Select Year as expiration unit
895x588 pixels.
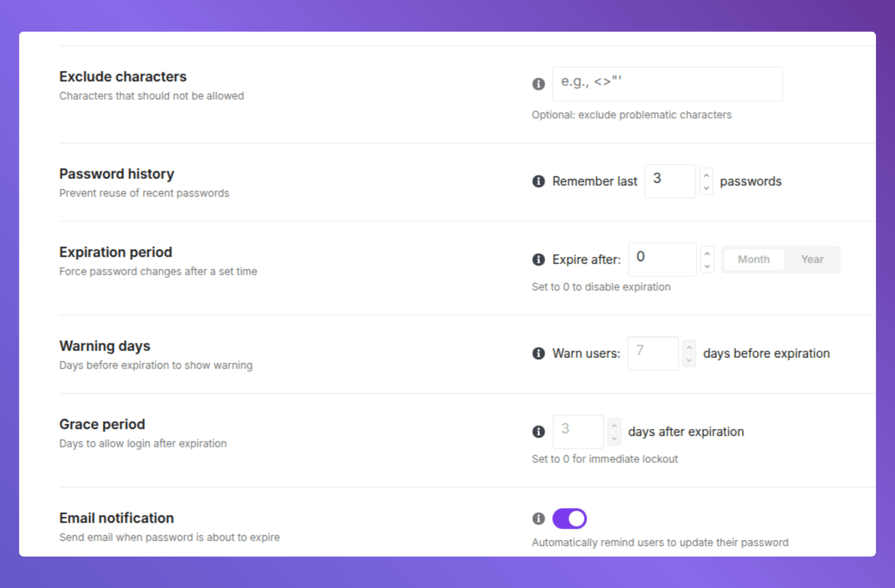point(812,259)
